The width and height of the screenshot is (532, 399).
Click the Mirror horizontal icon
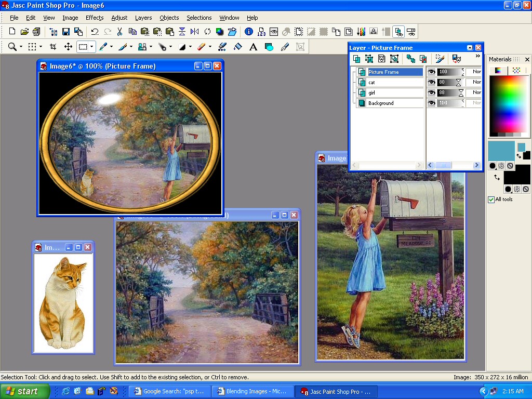(x=195, y=32)
